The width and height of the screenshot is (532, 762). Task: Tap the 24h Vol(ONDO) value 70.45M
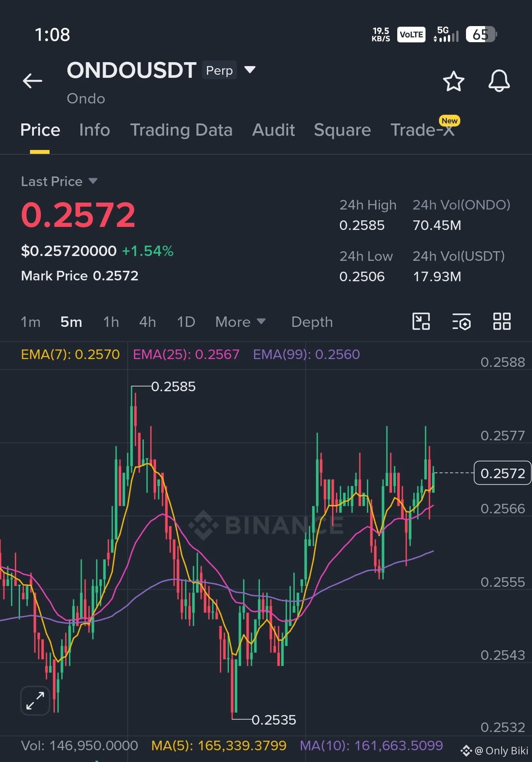[437, 225]
